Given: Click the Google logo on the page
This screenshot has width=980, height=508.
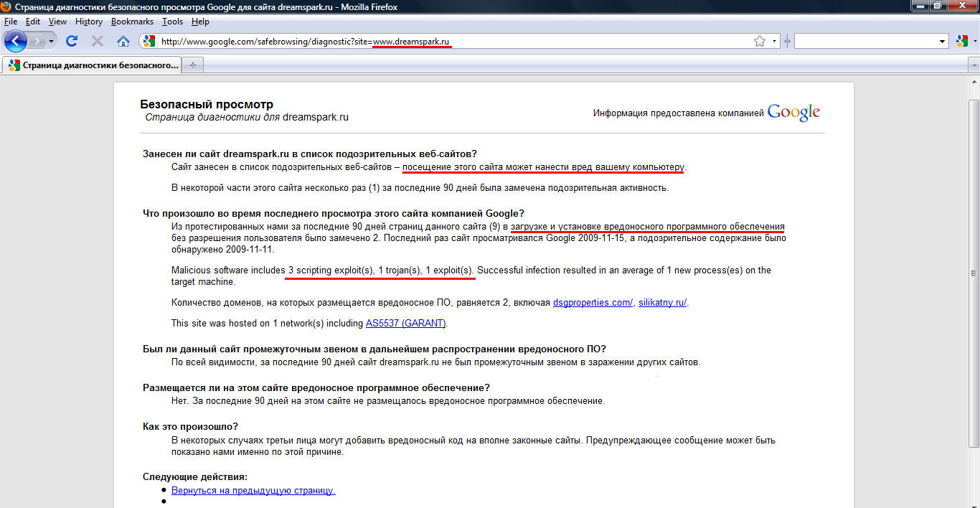Looking at the screenshot, I should point(793,113).
